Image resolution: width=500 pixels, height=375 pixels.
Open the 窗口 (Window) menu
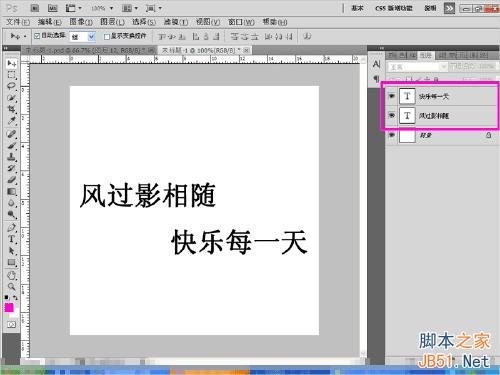(241, 22)
